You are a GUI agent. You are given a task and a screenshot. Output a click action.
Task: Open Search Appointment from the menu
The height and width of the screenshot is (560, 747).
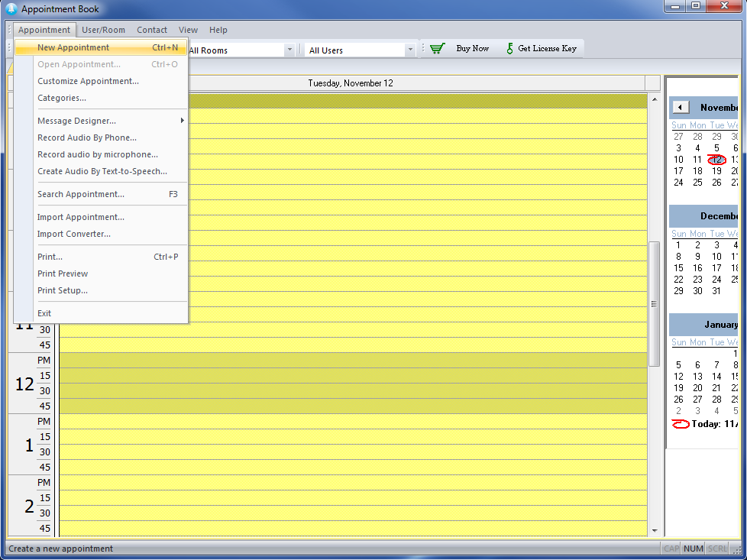[81, 194]
